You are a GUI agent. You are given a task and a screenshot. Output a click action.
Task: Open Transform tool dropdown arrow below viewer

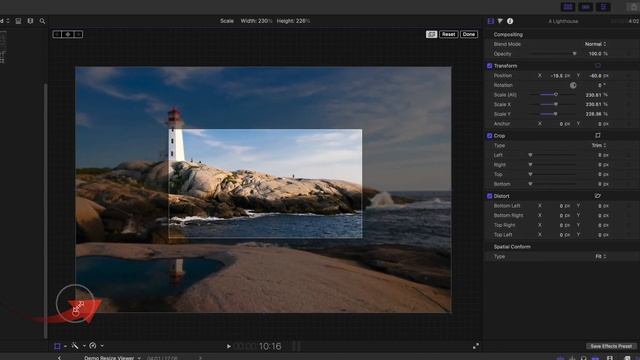pos(65,346)
